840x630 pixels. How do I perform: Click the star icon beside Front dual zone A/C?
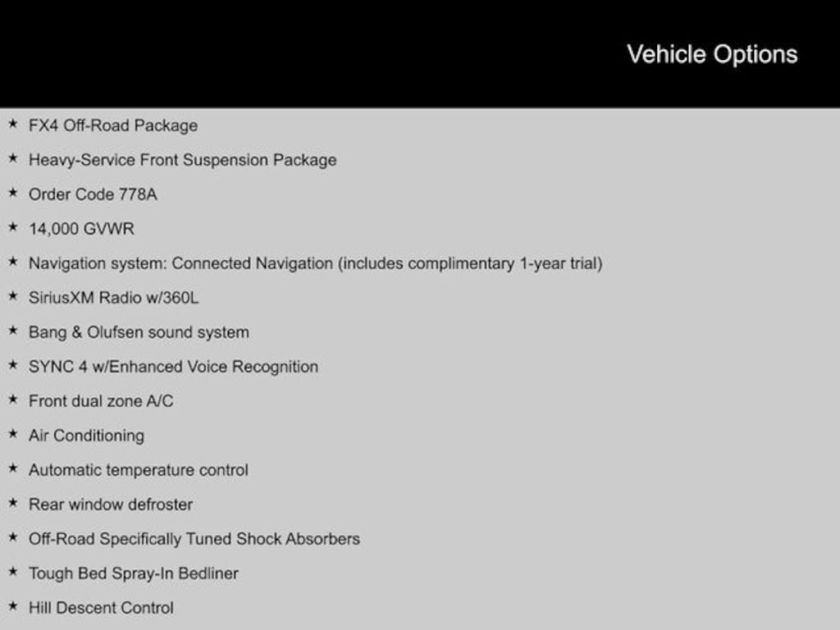pyautogui.click(x=12, y=400)
